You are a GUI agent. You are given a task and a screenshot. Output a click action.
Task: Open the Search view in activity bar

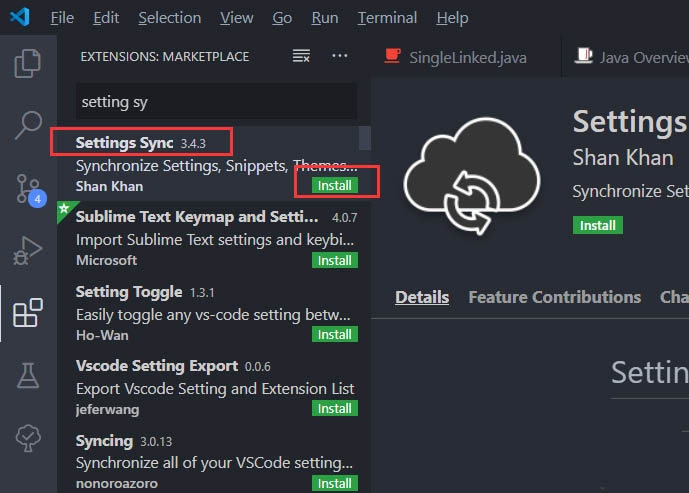[x=29, y=125]
